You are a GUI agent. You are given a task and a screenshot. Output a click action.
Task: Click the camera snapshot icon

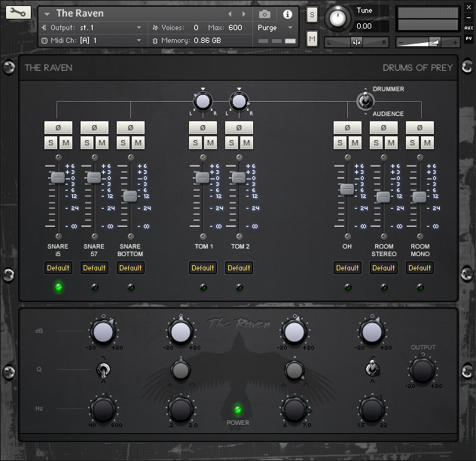(x=264, y=14)
